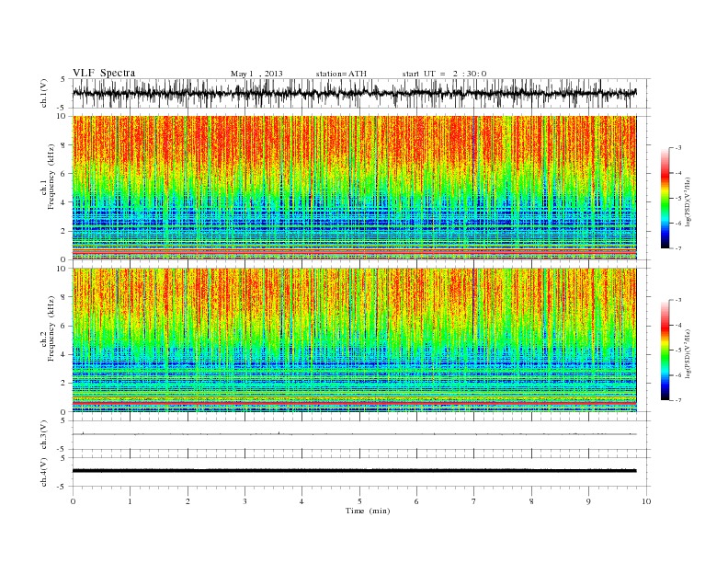Click time axis tick label "4"
728x563 pixels.
point(301,501)
